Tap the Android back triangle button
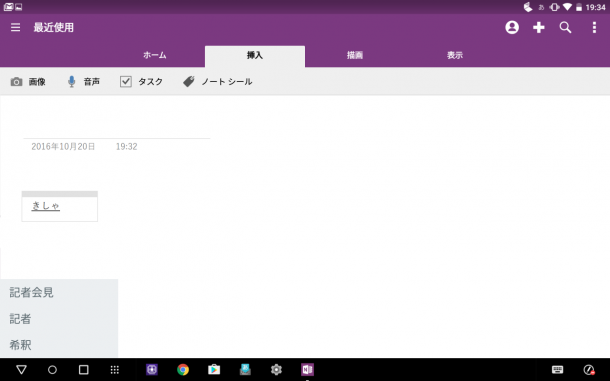The width and height of the screenshot is (610, 381). click(x=21, y=369)
